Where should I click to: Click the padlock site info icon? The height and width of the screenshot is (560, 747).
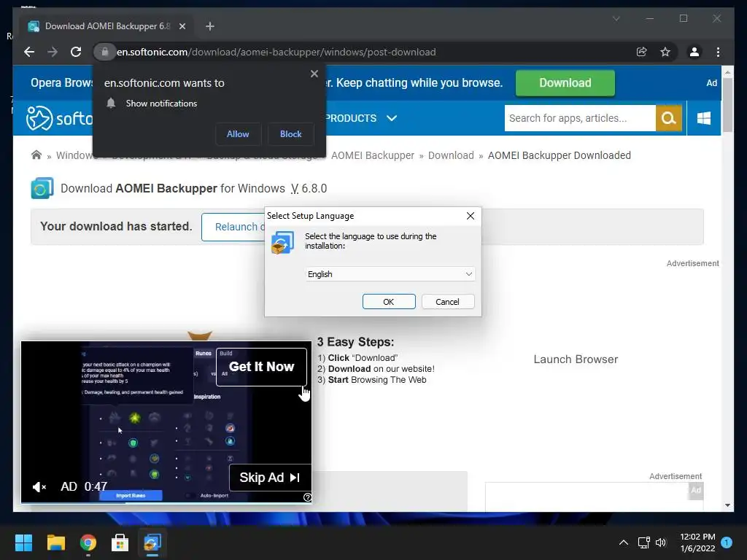105,52
